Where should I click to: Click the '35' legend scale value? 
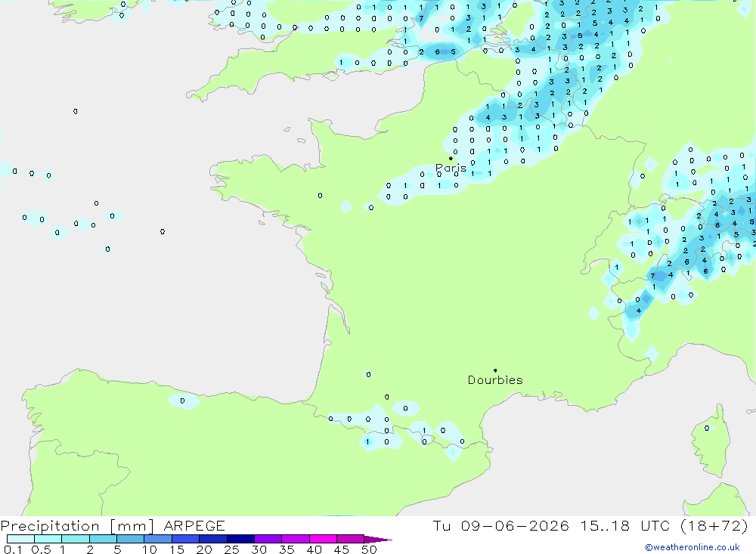coord(287,549)
